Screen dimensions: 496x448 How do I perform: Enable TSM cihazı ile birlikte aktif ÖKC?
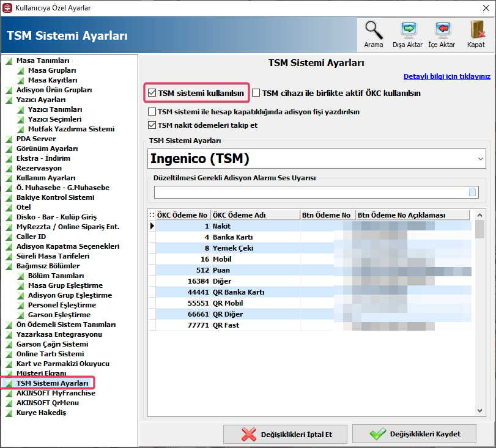pos(256,94)
